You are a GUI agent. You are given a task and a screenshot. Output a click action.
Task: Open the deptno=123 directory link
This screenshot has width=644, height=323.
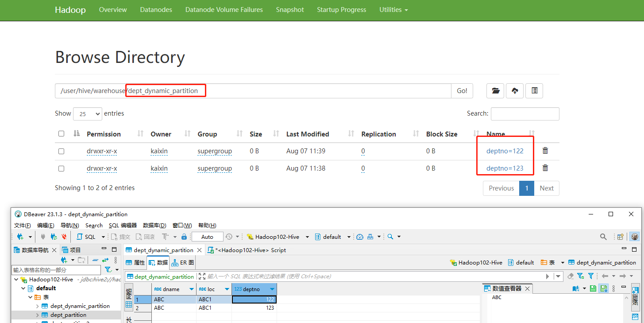click(x=505, y=168)
